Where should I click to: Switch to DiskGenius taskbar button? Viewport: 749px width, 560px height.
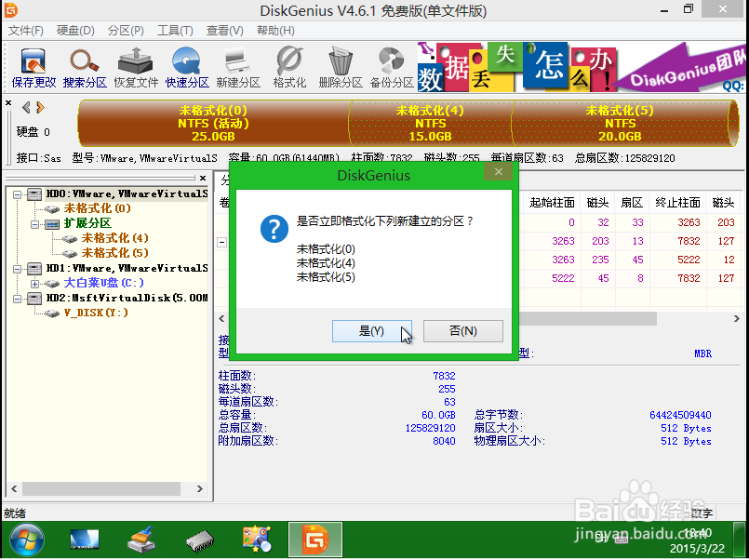315,540
